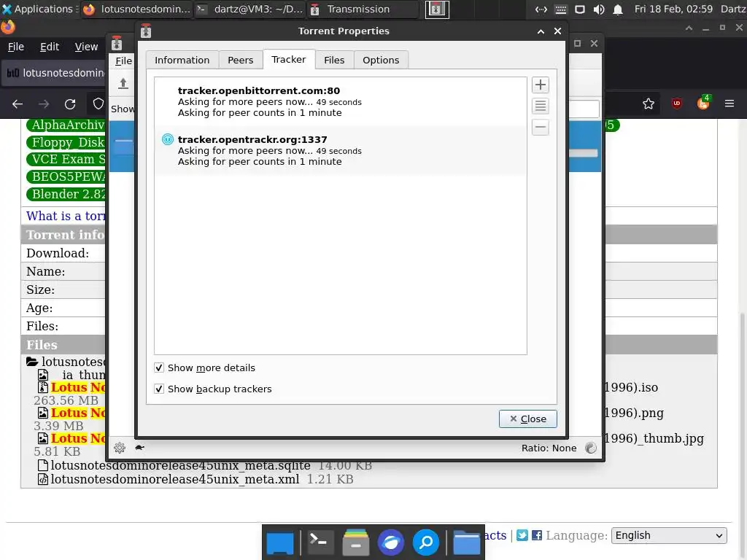Toggle turtle speed-limit mode in Transmission

[x=139, y=448]
